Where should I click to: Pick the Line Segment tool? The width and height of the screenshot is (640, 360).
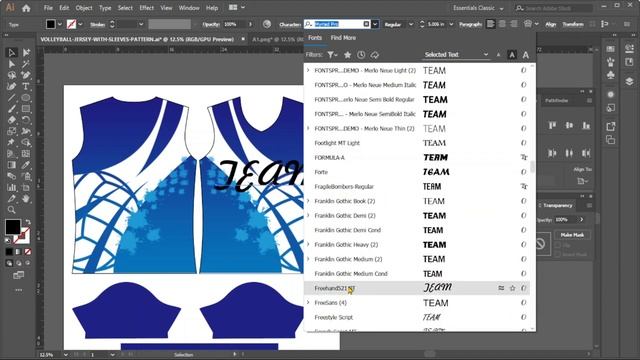click(x=11, y=98)
